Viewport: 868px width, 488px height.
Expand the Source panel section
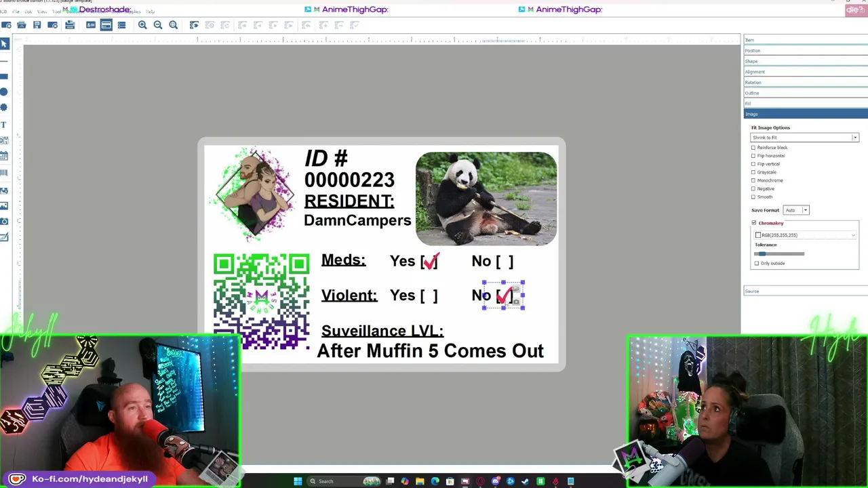coord(806,291)
